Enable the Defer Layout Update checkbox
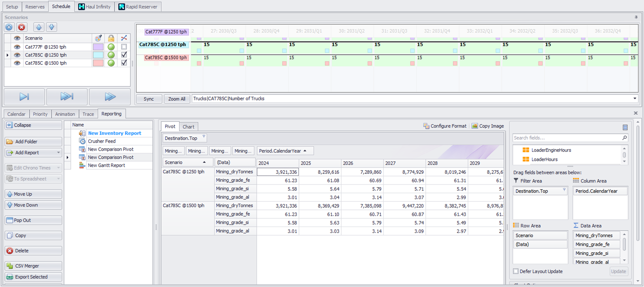The height and width of the screenshot is (287, 644). 516,271
